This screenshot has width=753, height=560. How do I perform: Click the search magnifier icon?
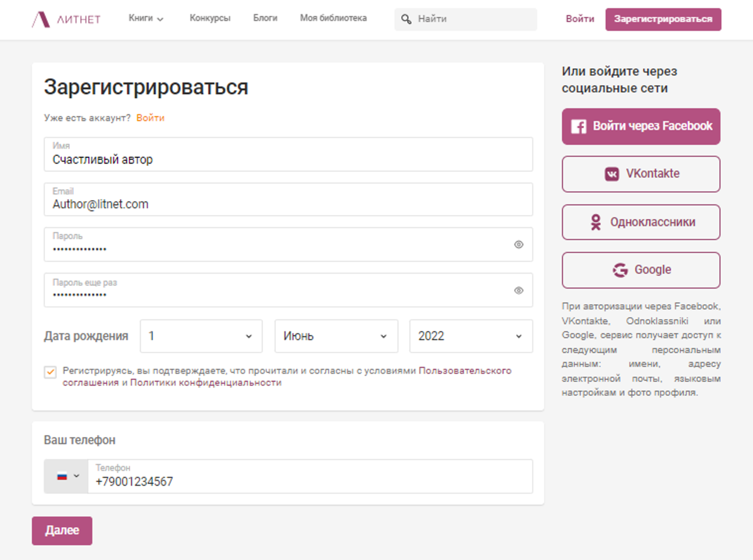406,19
